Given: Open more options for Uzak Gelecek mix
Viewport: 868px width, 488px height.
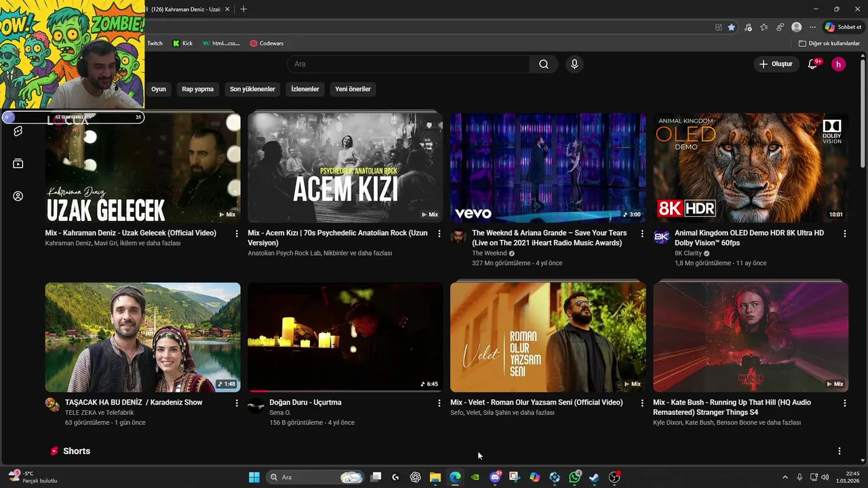Looking at the screenshot, I should pyautogui.click(x=237, y=233).
